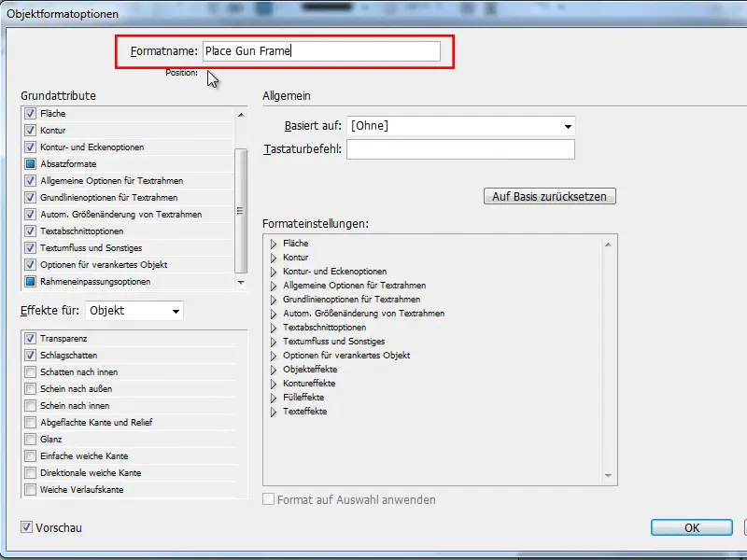Viewport: 747px width, 560px height.
Task: Toggle the Rahmeneinpassungsoptionen checkbox
Action: [x=31, y=282]
